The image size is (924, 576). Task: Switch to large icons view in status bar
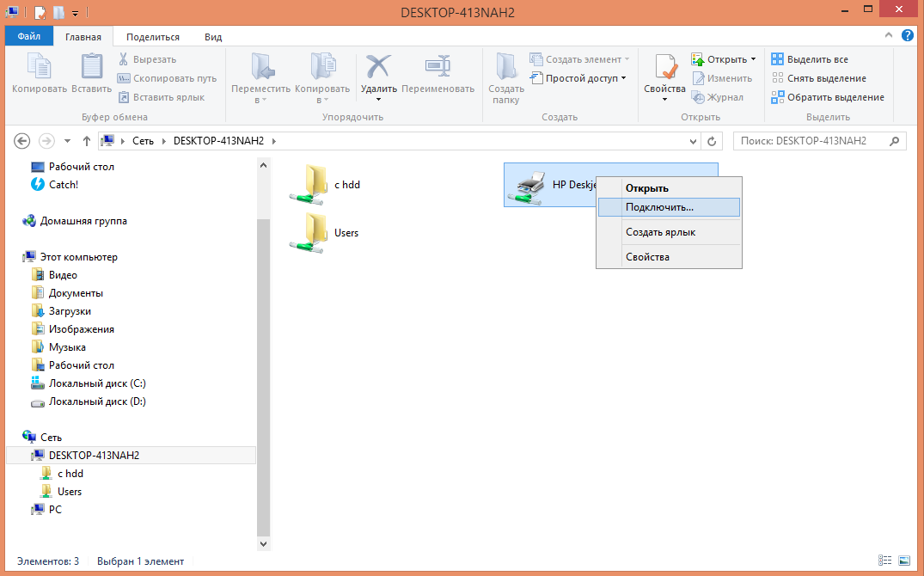[x=902, y=561]
